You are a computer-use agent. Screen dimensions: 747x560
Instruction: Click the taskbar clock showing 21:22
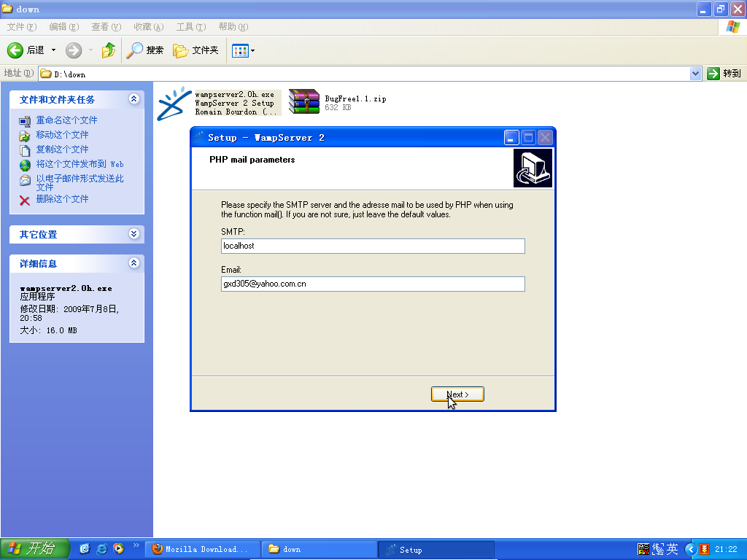click(x=726, y=550)
